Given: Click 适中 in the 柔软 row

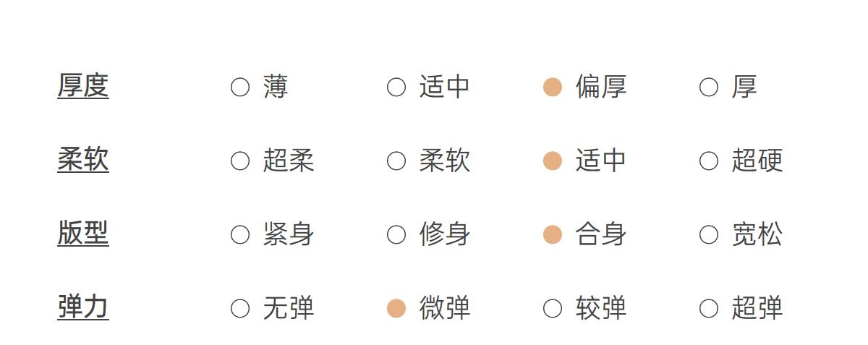Looking at the screenshot, I should (x=553, y=161).
